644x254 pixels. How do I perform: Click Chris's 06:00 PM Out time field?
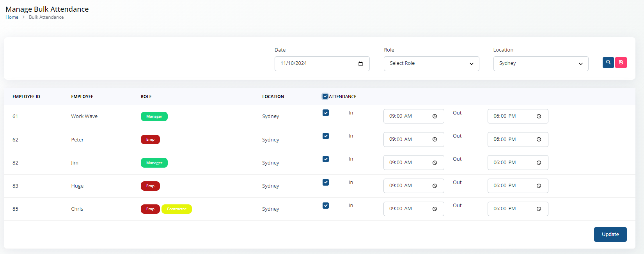(x=518, y=209)
